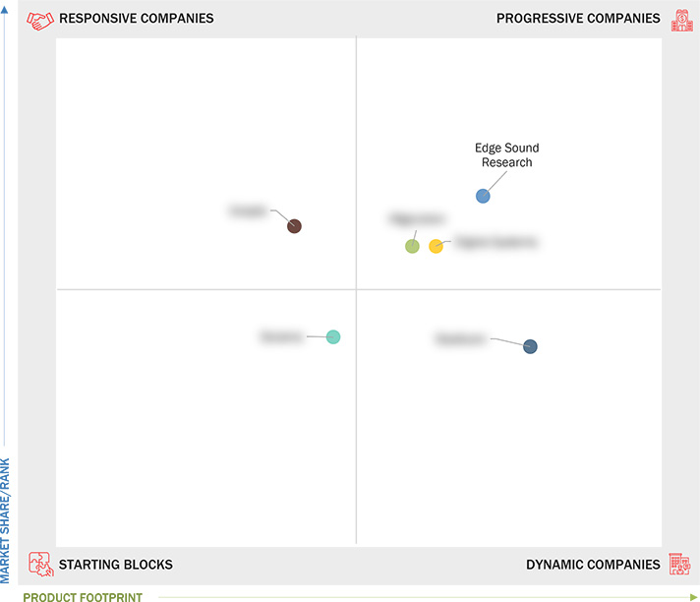Viewport: 700px width, 602px height.
Task: Click the Edge Sound Research label
Action: coord(506,155)
